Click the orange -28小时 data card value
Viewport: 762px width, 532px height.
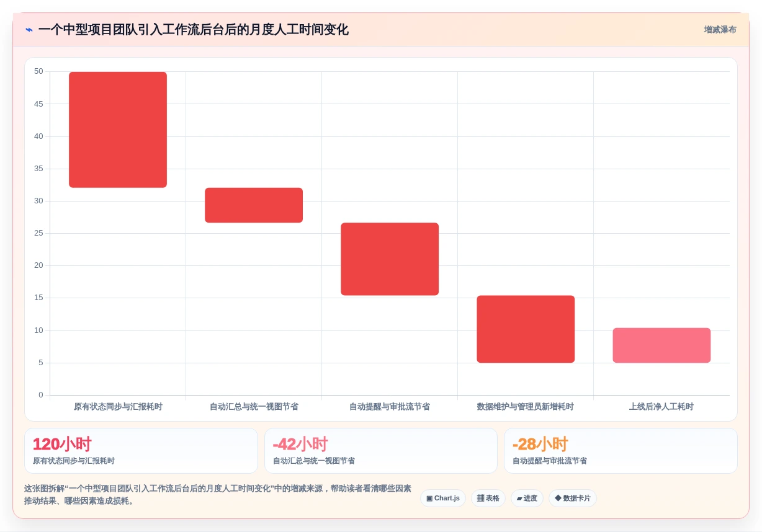540,445
